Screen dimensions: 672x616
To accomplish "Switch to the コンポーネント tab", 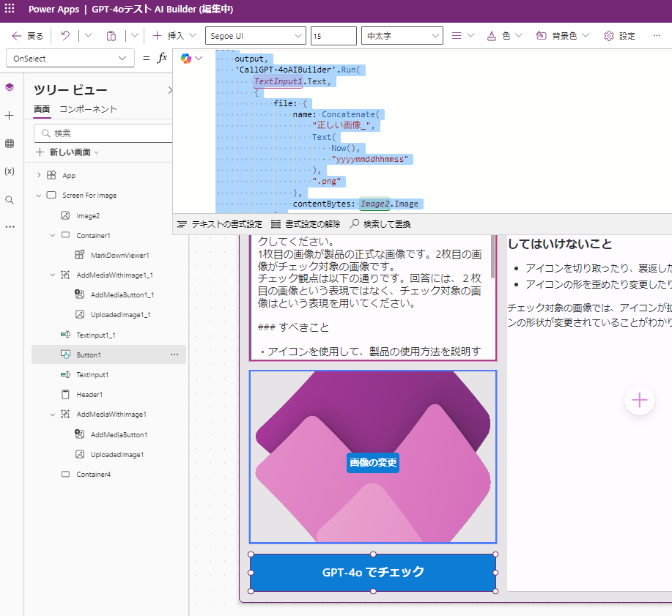I will [88, 109].
